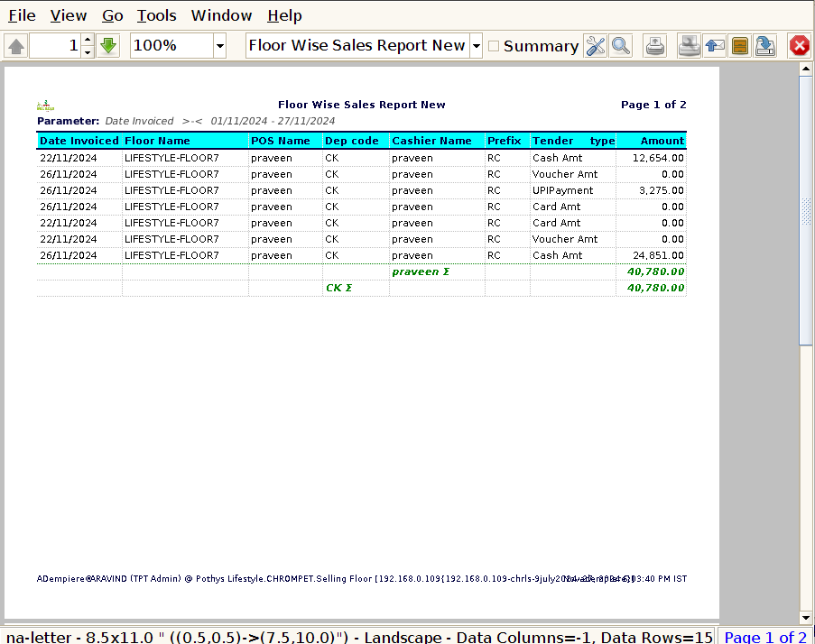Open the Find magnifier tool
The image size is (815, 644).
point(621,46)
